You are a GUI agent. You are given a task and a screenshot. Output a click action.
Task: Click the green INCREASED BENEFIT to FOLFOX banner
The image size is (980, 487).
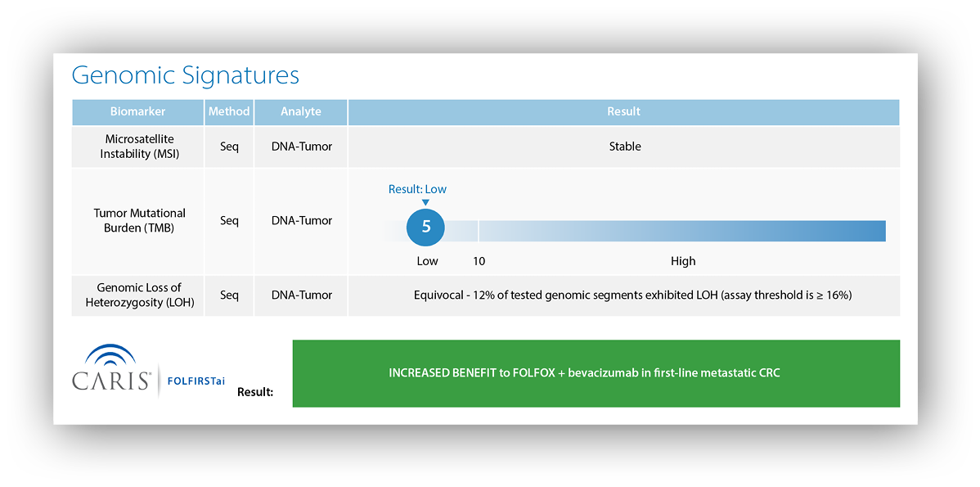point(596,373)
